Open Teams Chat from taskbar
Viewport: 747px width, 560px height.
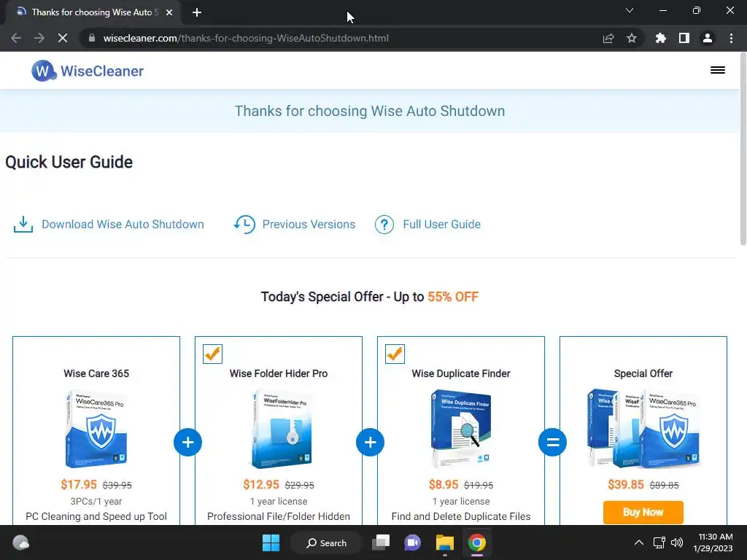pyautogui.click(x=413, y=542)
